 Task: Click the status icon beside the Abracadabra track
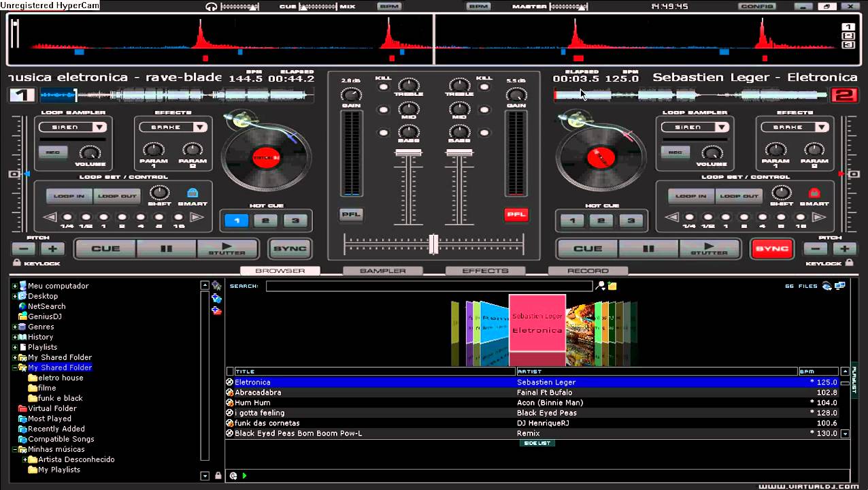pos(230,393)
